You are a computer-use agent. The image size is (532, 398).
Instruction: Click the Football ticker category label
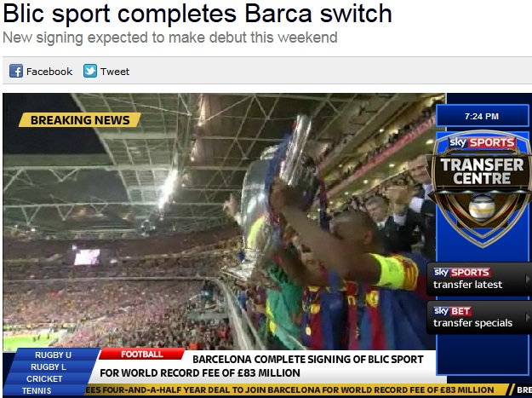click(142, 355)
